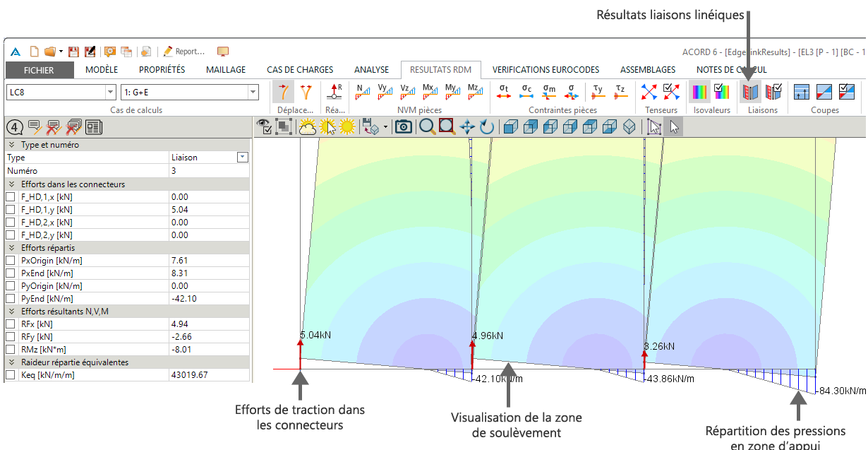Click the Isovaleurs options icon with checkmark
Viewport: 868px width, 450px height.
tap(722, 91)
